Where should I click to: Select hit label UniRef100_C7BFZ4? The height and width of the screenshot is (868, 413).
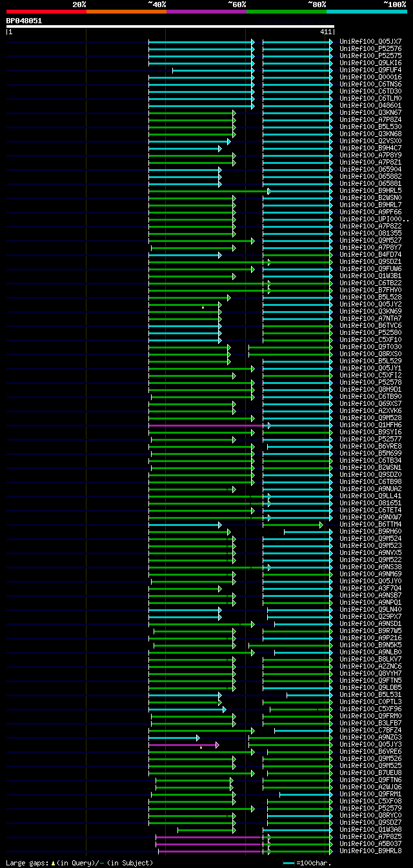pos(370,730)
